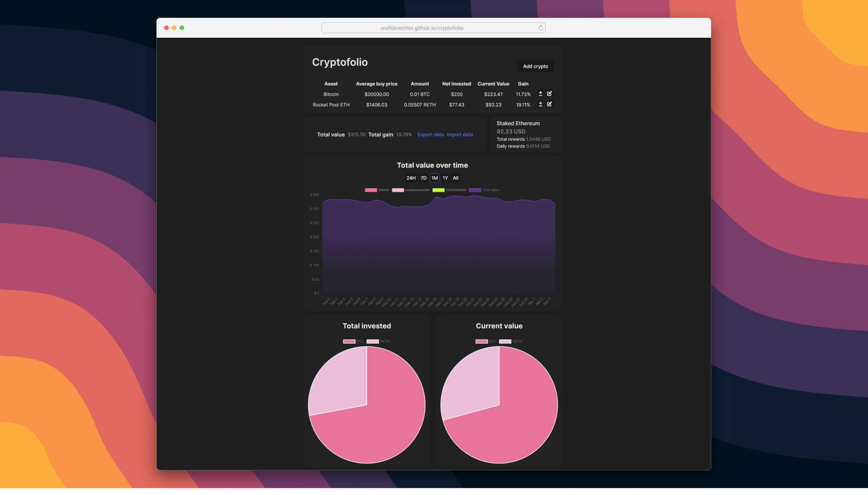Viewport: 868px width, 495px height.
Task: Select the 7D time range
Action: pyautogui.click(x=423, y=178)
